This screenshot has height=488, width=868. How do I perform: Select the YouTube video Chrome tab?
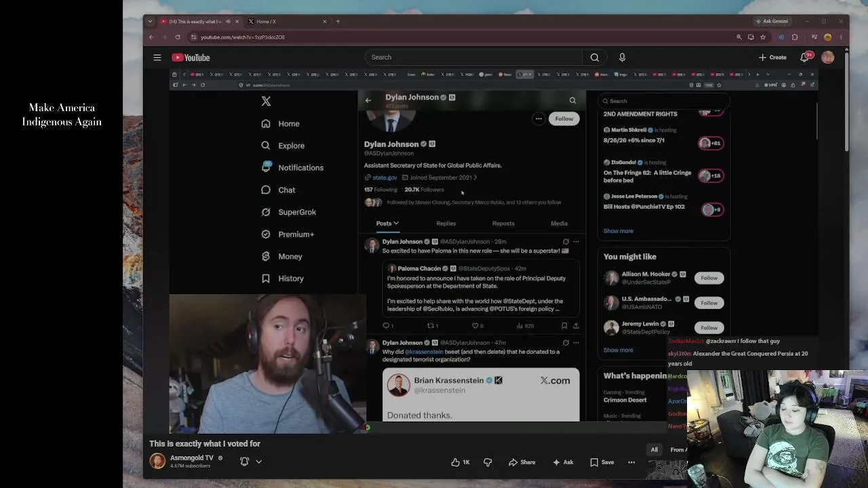tap(200, 22)
